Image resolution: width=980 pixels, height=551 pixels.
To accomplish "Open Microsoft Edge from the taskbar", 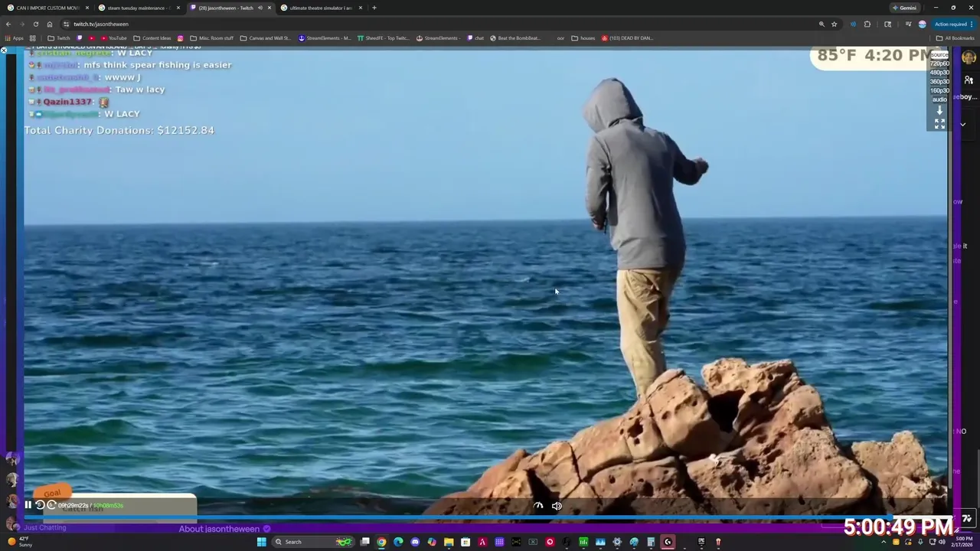I will (x=398, y=542).
